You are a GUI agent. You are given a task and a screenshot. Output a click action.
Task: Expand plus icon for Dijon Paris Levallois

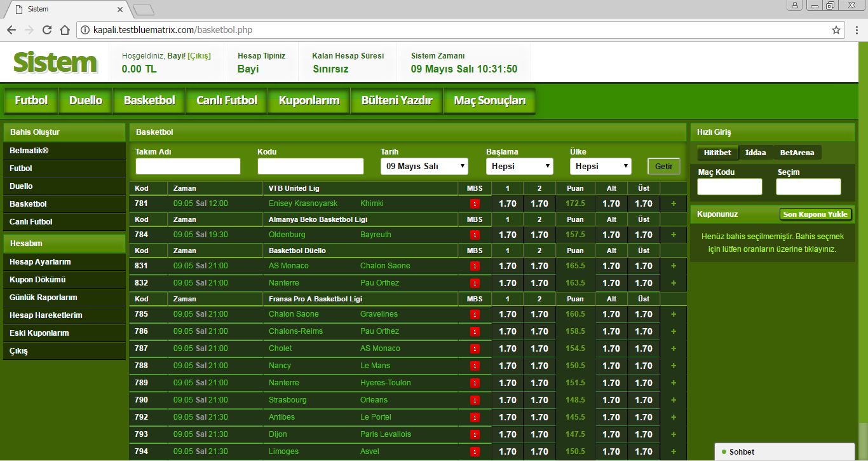pyautogui.click(x=674, y=434)
